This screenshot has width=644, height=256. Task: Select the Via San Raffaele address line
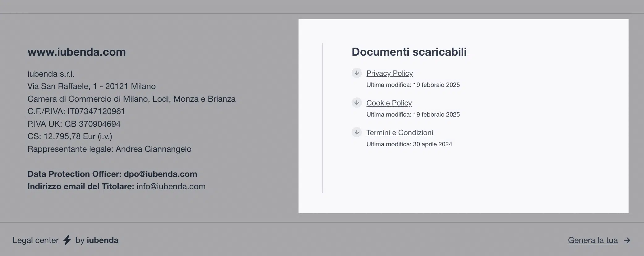click(91, 86)
